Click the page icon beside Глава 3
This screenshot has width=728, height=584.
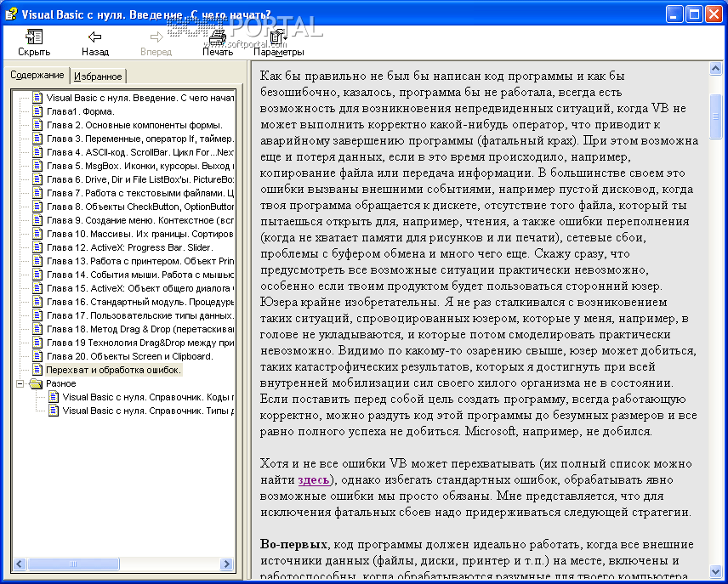click(x=37, y=139)
